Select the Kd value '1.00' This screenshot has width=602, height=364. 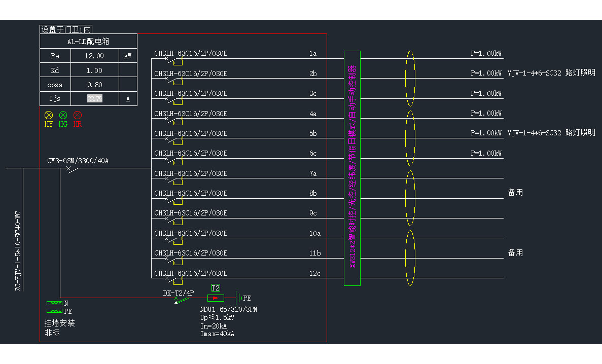(94, 70)
